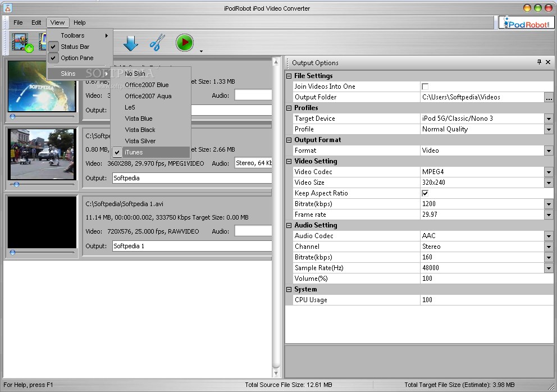Open the Audio Codec dropdown
The width and height of the screenshot is (557, 392).
pos(549,236)
